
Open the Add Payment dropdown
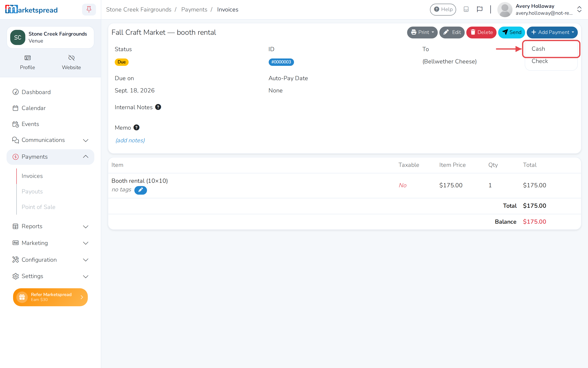[552, 32]
